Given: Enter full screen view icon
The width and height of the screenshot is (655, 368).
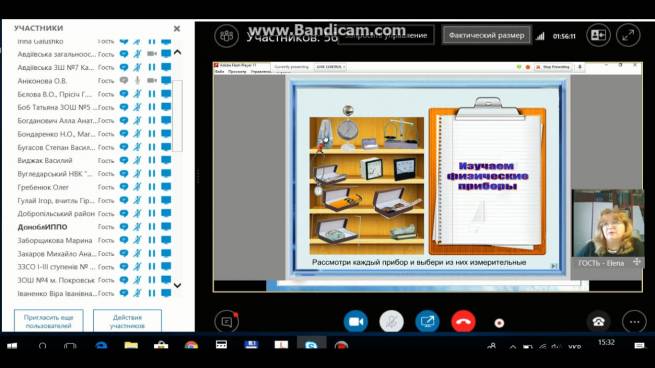Looking at the screenshot, I should click(628, 36).
